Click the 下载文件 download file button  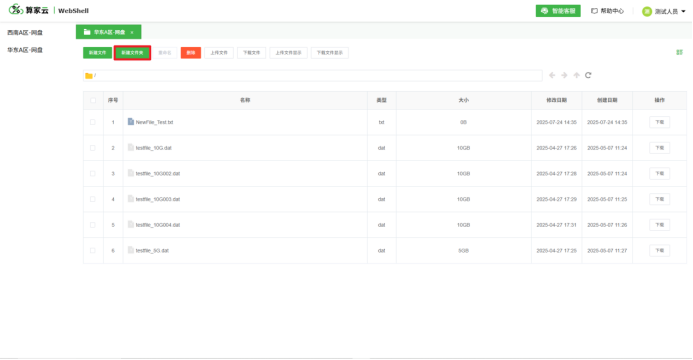click(x=251, y=53)
